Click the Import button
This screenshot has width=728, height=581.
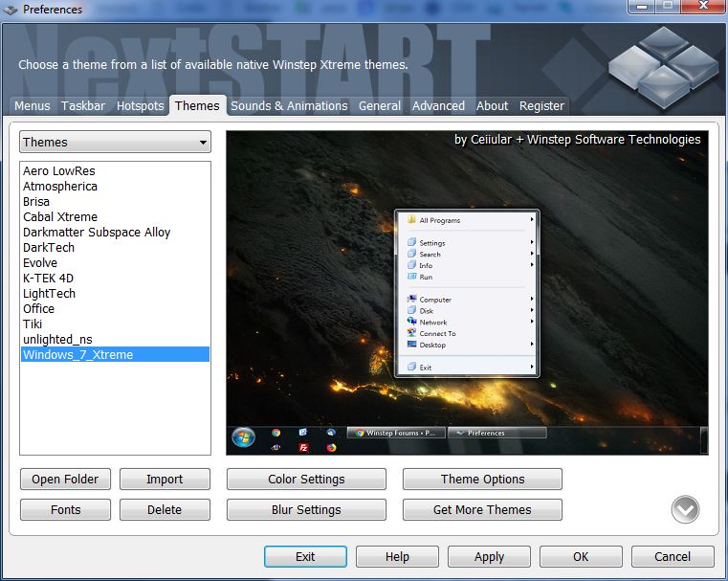[x=165, y=480]
